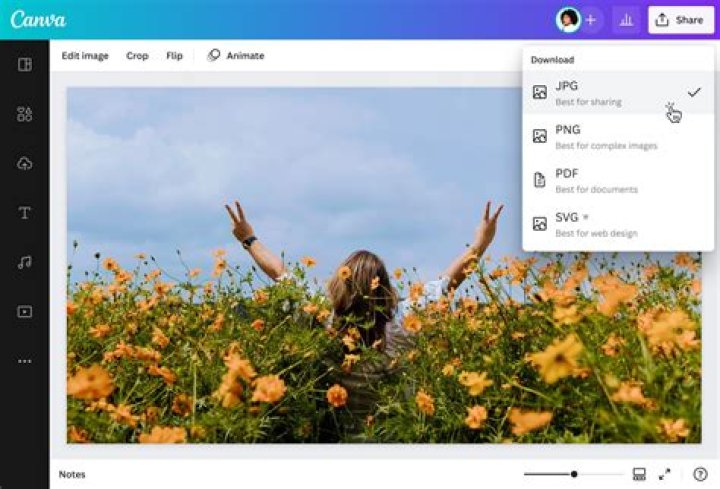
Task: Click the premium crown beside SVG
Action: (585, 217)
